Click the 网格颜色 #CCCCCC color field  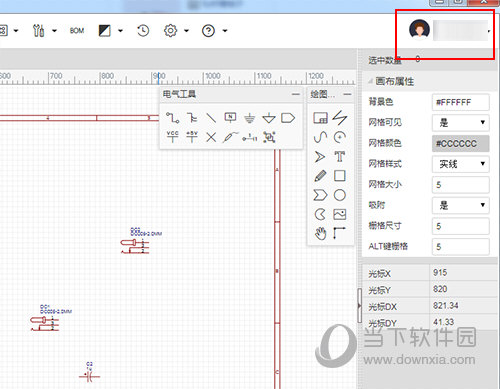(x=461, y=143)
